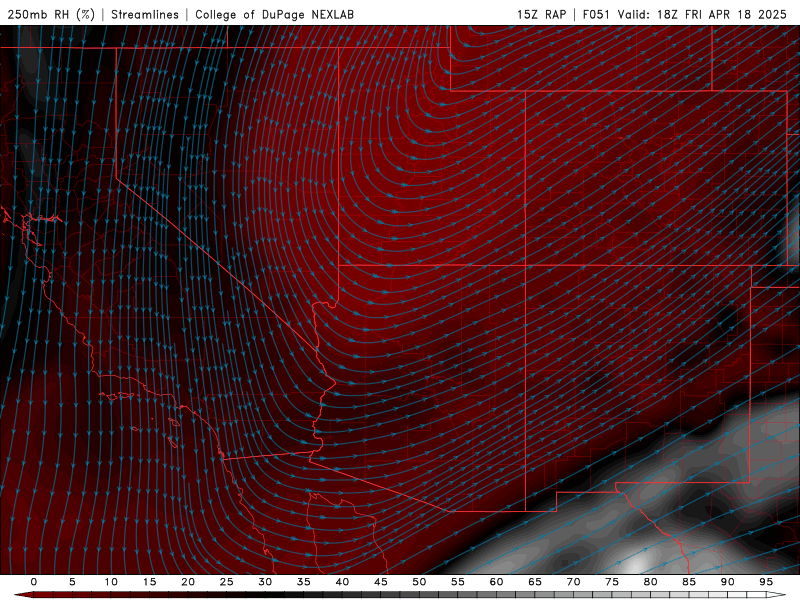Click the '250mb RH (%)' title text

pyautogui.click(x=51, y=14)
